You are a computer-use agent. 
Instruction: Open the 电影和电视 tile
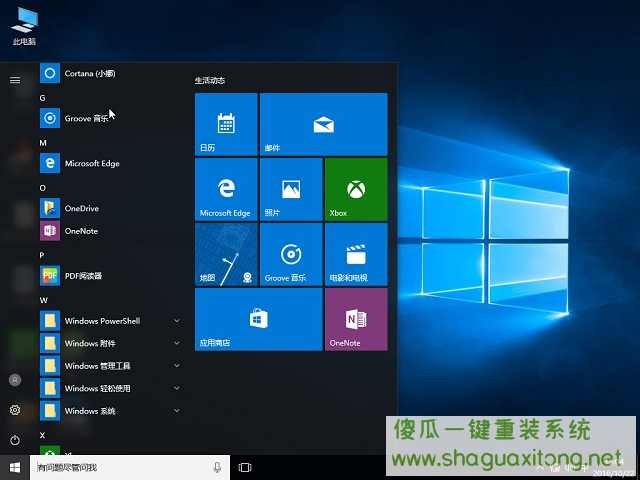356,254
